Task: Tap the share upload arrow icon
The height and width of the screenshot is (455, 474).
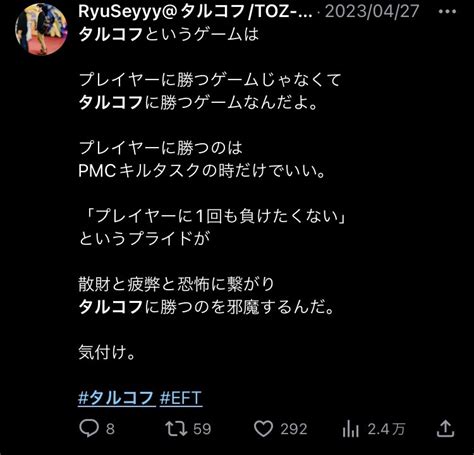Action: coord(445,428)
